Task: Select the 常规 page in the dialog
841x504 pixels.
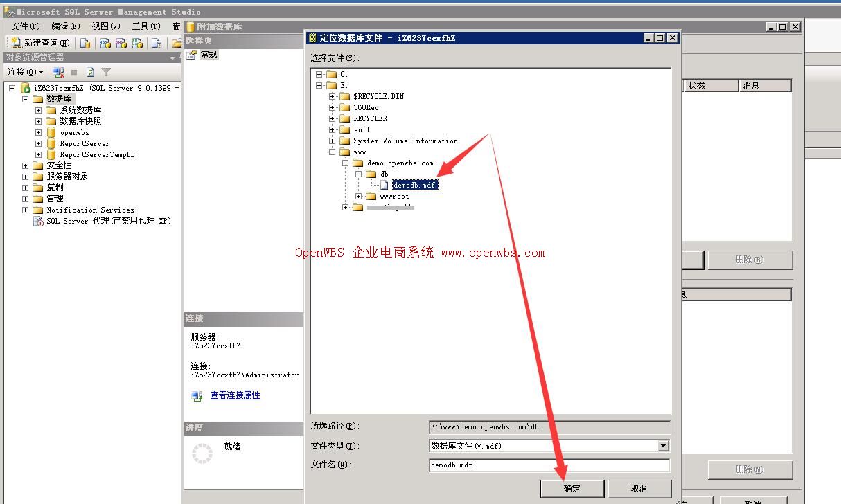Action: click(208, 55)
